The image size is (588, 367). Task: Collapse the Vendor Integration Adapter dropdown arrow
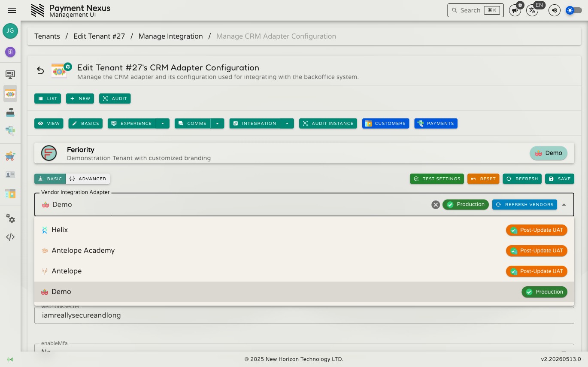(x=564, y=205)
